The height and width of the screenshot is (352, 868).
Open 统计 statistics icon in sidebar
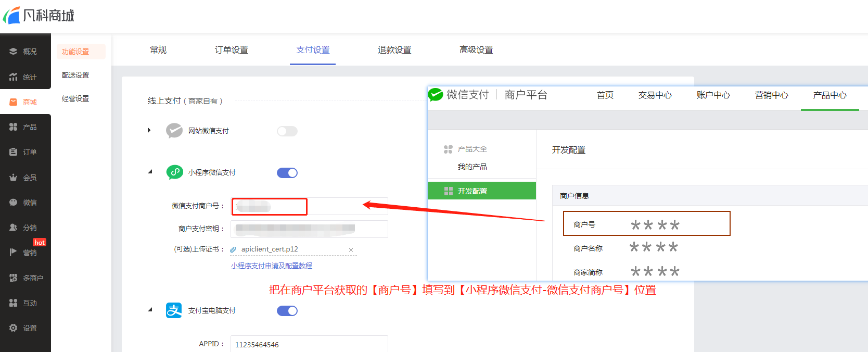[x=14, y=77]
